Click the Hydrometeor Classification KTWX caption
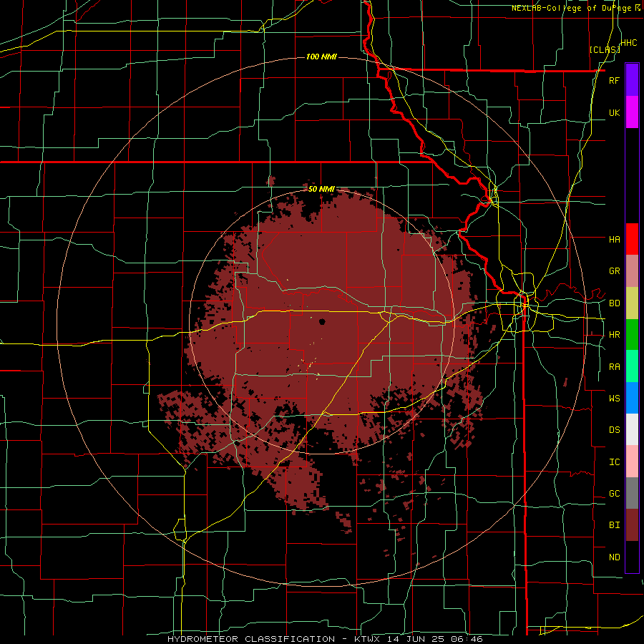 325,639
